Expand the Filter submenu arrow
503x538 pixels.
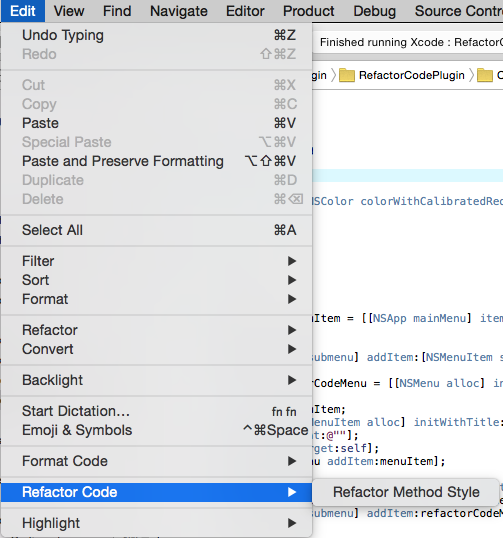(292, 261)
